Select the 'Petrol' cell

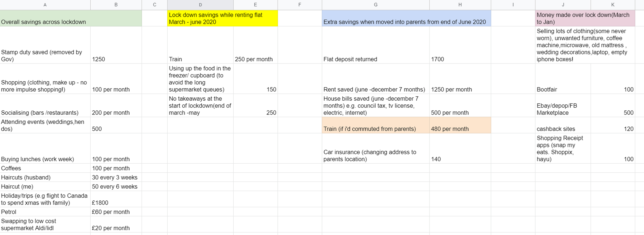click(45, 212)
